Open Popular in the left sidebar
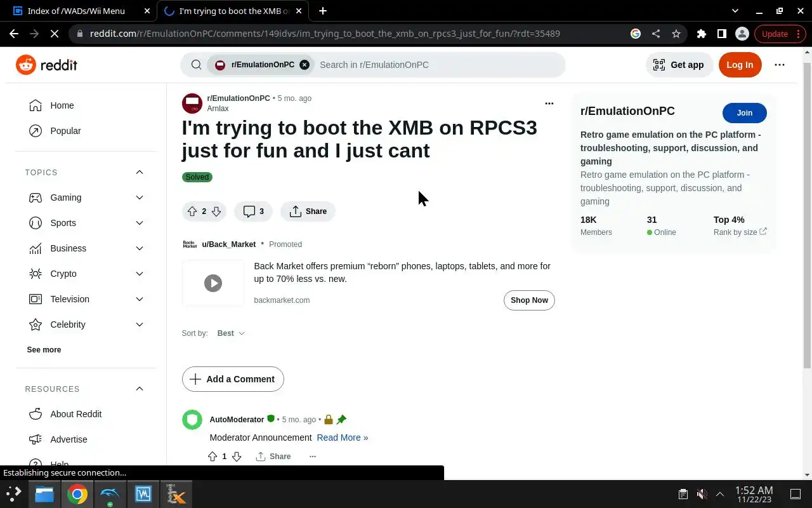The image size is (812, 508). coord(65,131)
